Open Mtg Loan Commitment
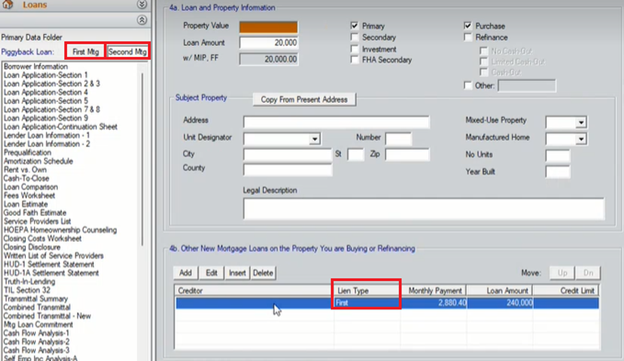This screenshot has width=624, height=361. [x=38, y=324]
